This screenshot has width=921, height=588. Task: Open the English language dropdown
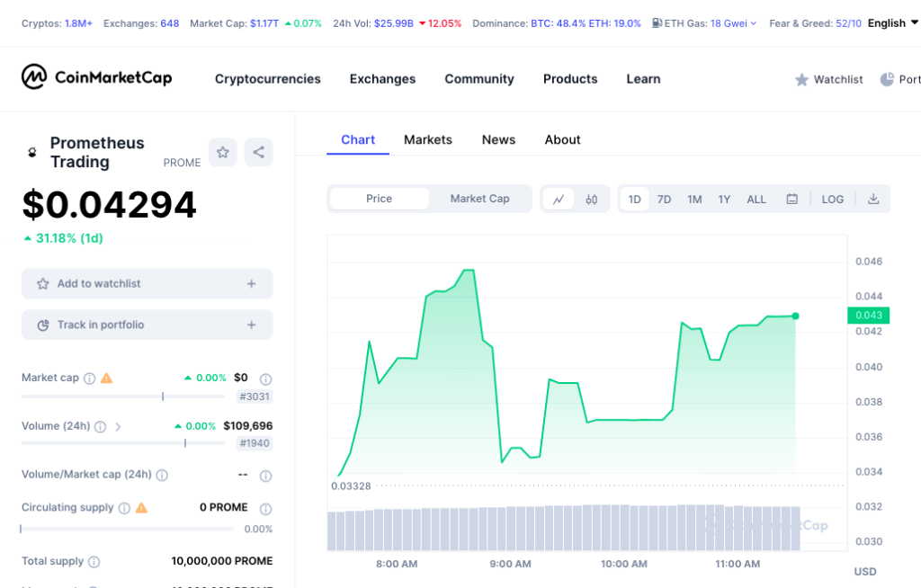(889, 23)
